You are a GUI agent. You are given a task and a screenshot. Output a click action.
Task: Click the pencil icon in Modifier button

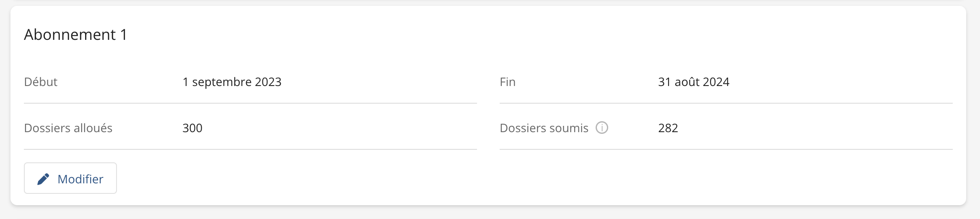click(43, 179)
